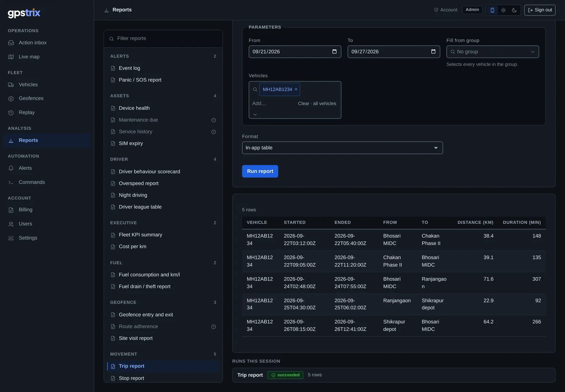Select Trip report in the list
This screenshot has height=392, width=565.
(x=163, y=366)
